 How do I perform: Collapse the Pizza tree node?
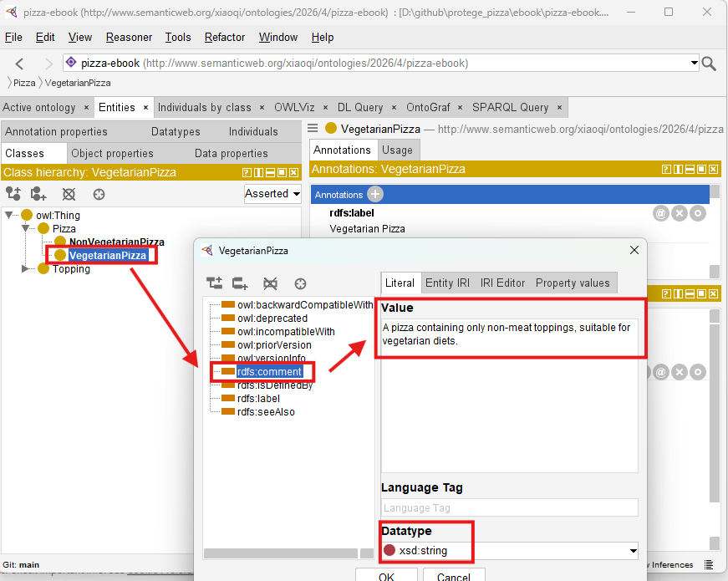pyautogui.click(x=26, y=228)
